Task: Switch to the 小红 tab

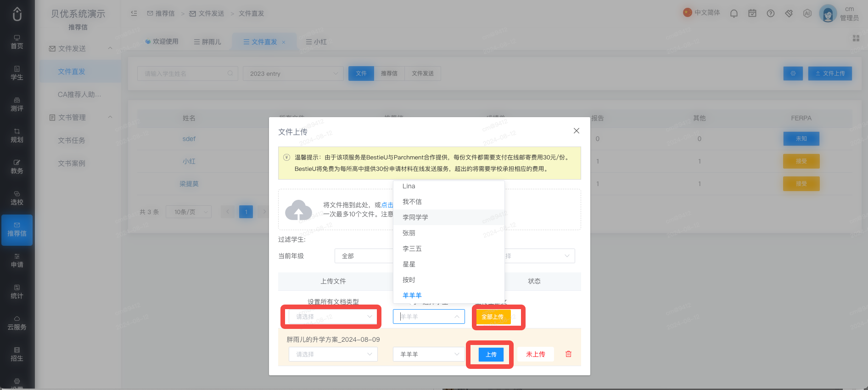Action: [316, 42]
